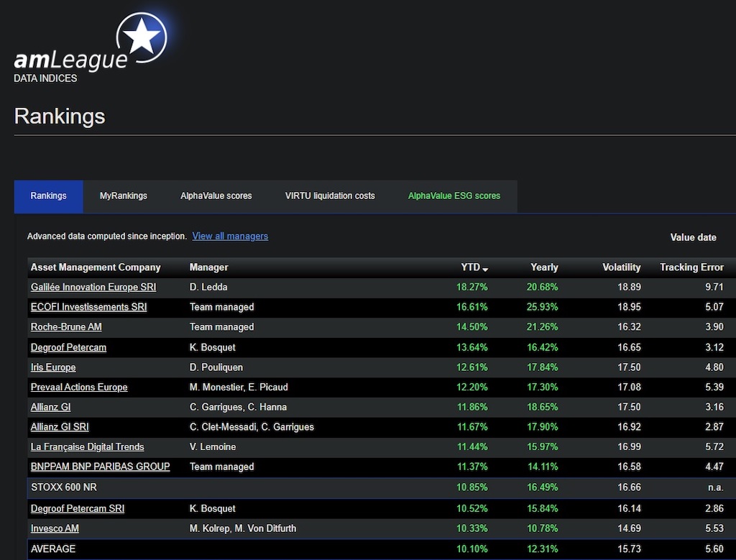Viewport: 736px width, 560px height.
Task: Open BNPPAM BNP PARIBAS GROUP link
Action: 101,467
